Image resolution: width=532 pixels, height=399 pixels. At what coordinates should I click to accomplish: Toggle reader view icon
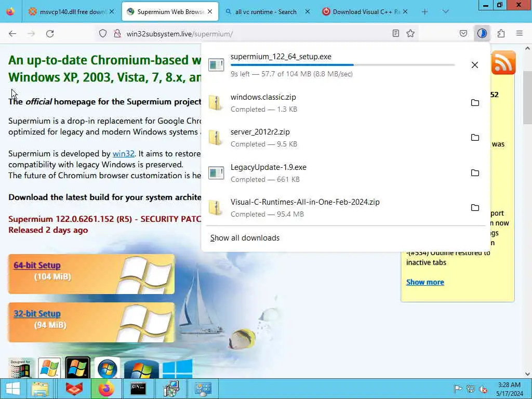[395, 33]
